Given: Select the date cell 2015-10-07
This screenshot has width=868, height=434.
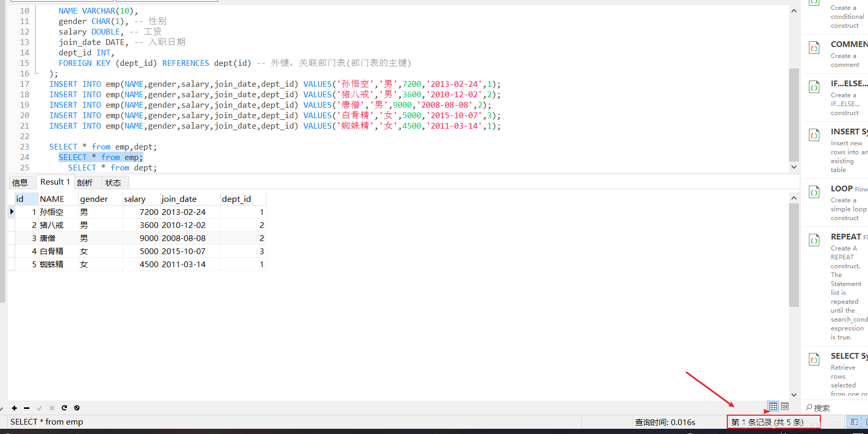Looking at the screenshot, I should tap(190, 251).
